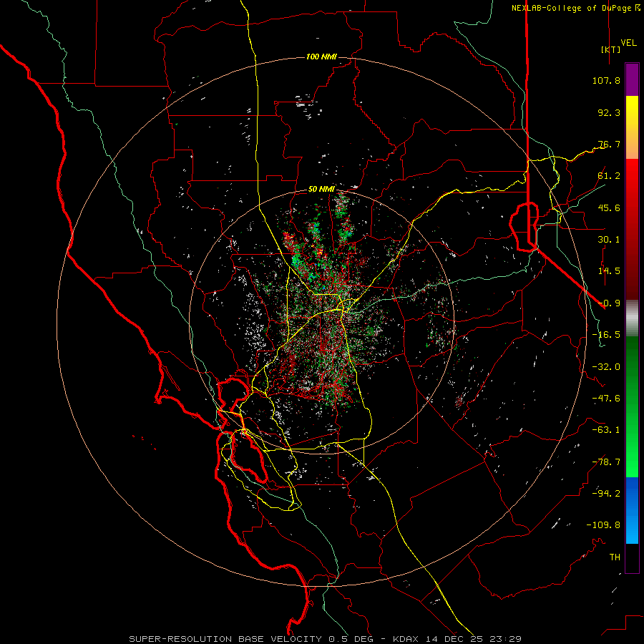The height and width of the screenshot is (644, 644).
Task: Pick the yellow-orange band of the velocity scale
Action: [x=632, y=127]
